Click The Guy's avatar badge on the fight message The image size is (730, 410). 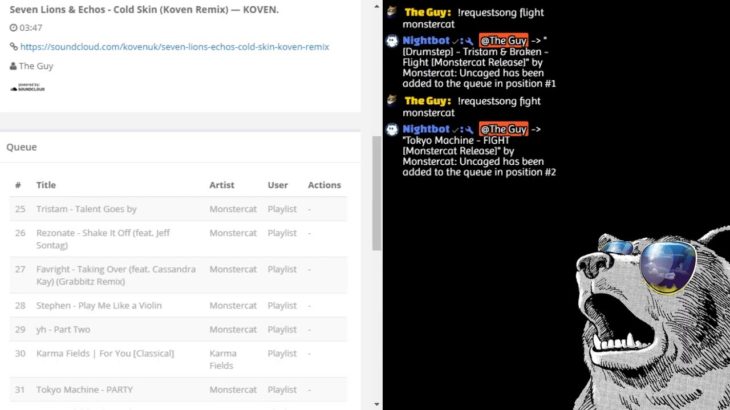(392, 100)
